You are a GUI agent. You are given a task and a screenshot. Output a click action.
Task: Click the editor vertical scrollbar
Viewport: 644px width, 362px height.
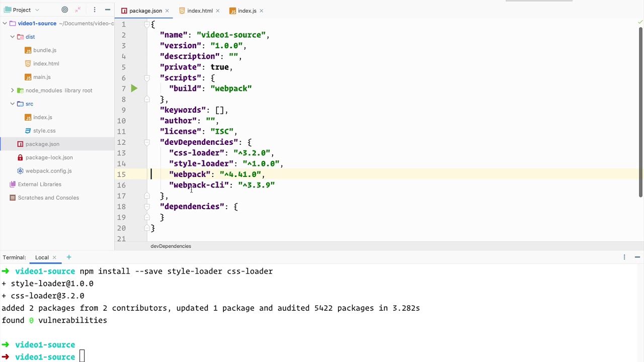pos(640,112)
